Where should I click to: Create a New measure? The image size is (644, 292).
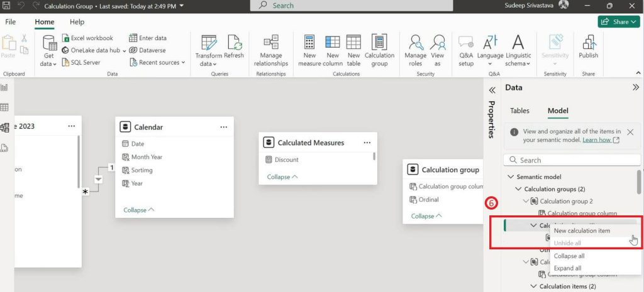click(309, 51)
